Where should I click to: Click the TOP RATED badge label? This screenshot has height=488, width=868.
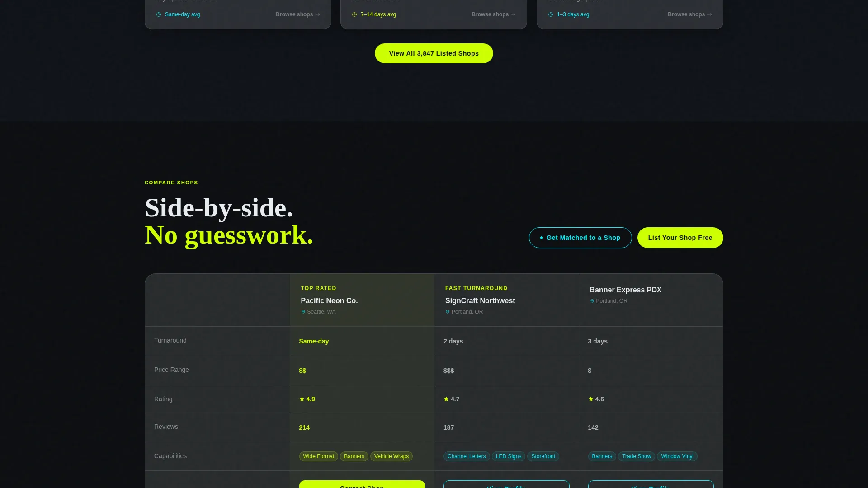point(319,288)
